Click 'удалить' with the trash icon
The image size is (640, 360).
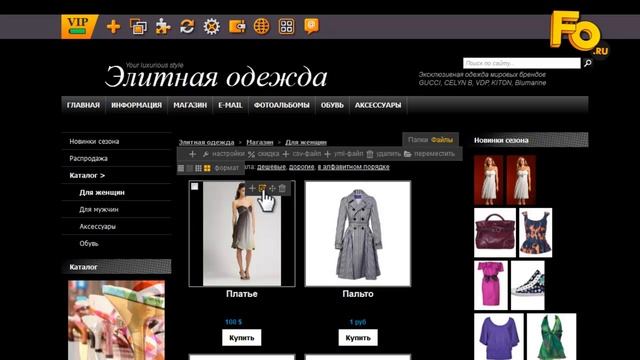click(383, 154)
